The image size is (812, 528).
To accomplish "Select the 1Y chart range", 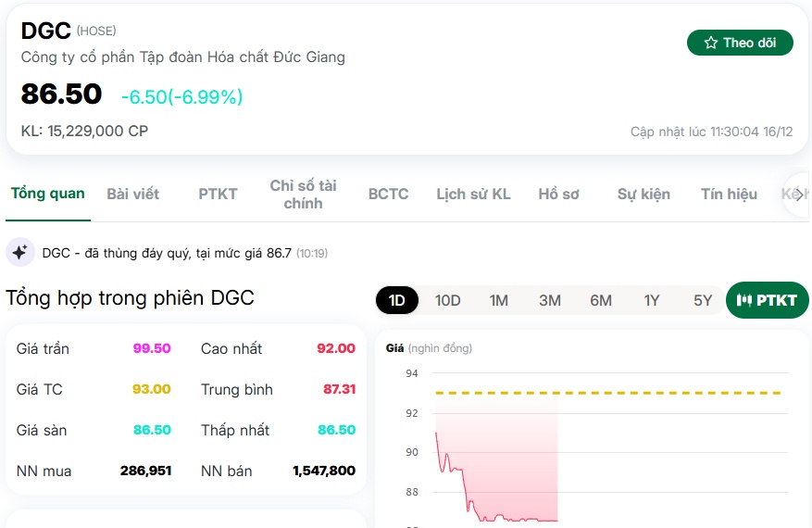I will pyautogui.click(x=652, y=300).
